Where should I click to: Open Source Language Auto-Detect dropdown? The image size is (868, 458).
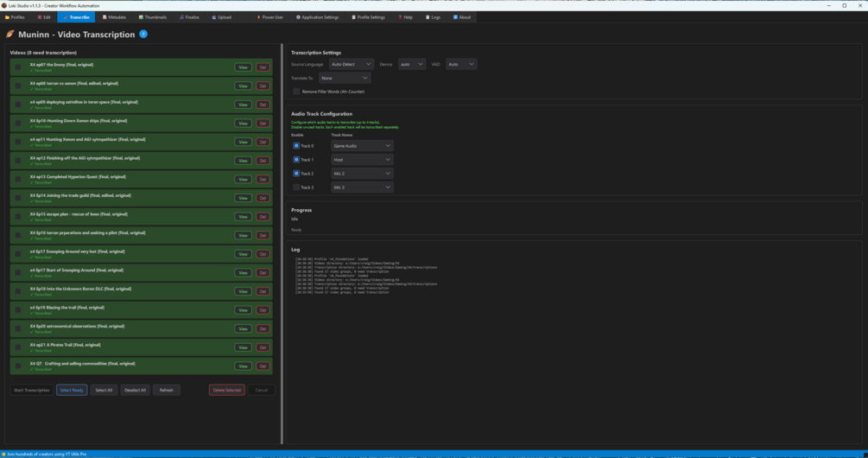click(x=352, y=64)
